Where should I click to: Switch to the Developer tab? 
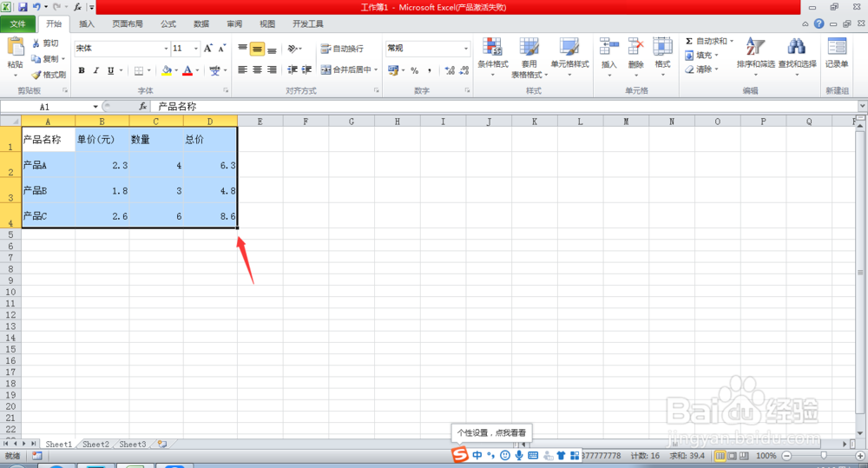pos(308,23)
